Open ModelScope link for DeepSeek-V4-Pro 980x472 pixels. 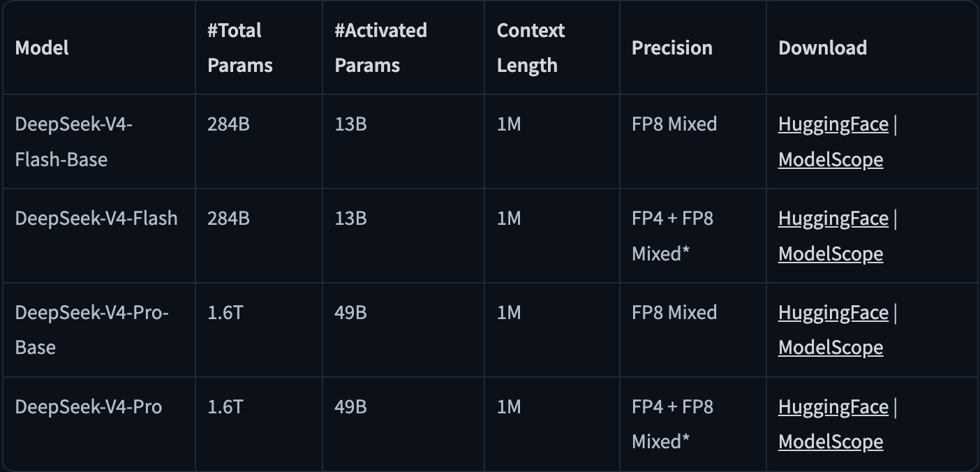click(x=831, y=442)
